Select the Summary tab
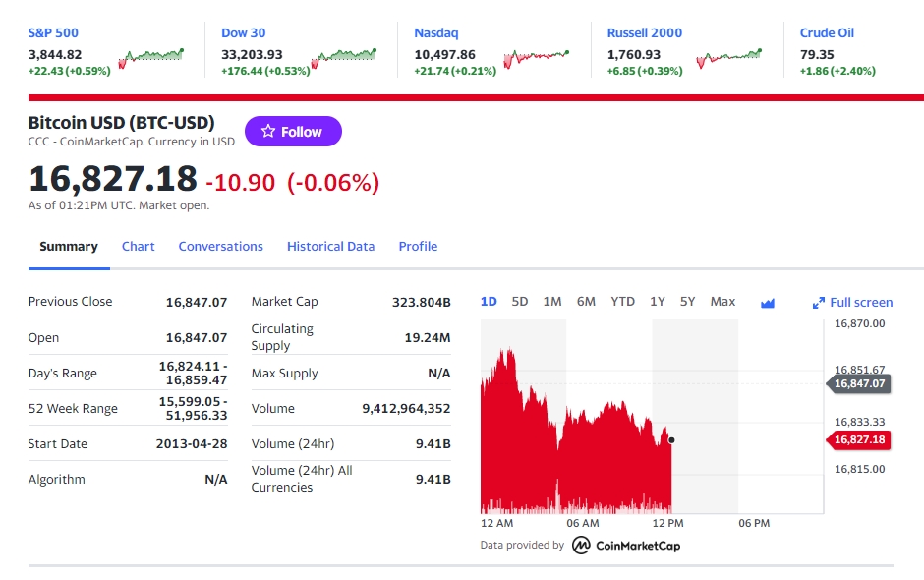924x580 pixels. tap(69, 247)
